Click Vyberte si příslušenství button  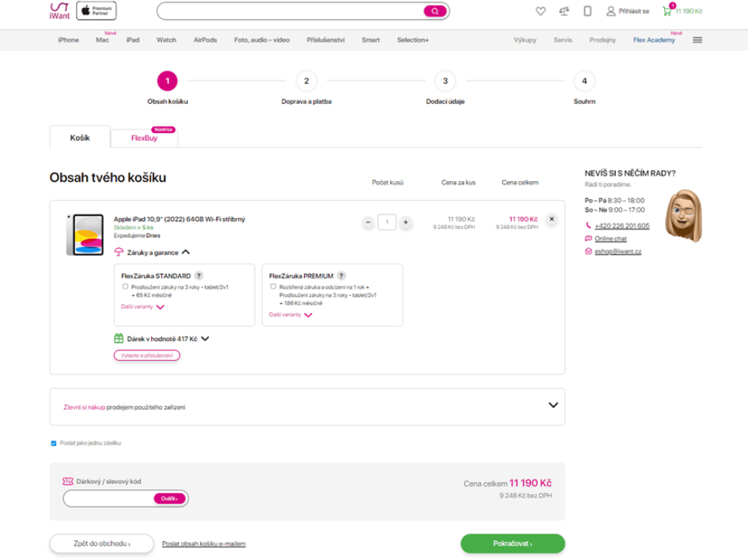147,356
